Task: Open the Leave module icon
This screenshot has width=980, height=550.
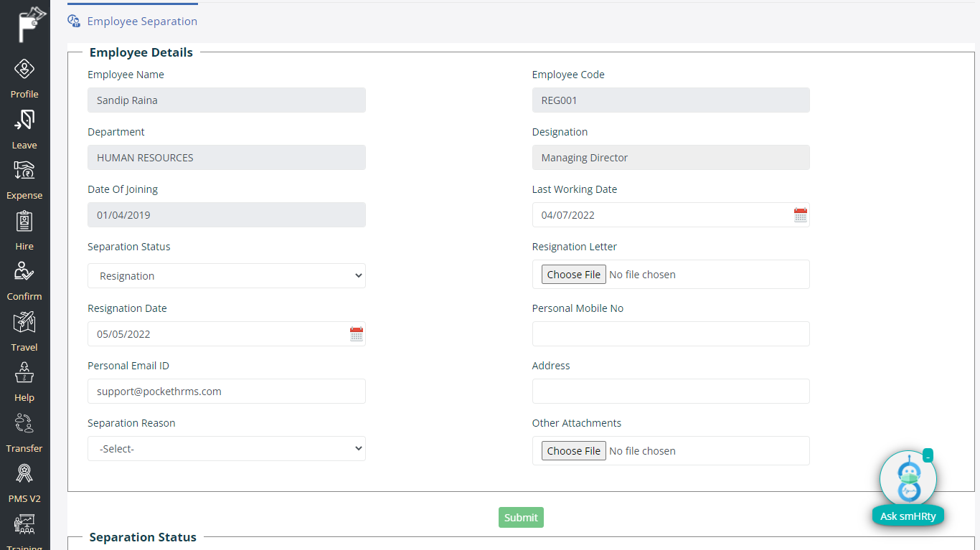Action: pos(24,120)
